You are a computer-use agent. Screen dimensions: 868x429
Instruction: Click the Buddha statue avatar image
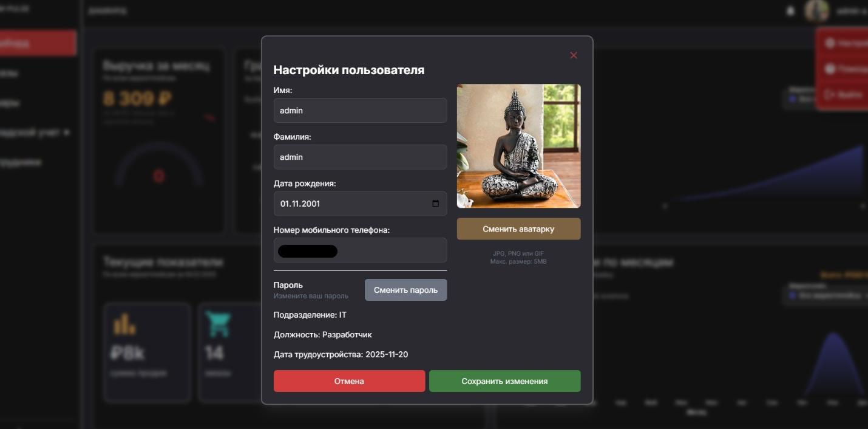518,146
